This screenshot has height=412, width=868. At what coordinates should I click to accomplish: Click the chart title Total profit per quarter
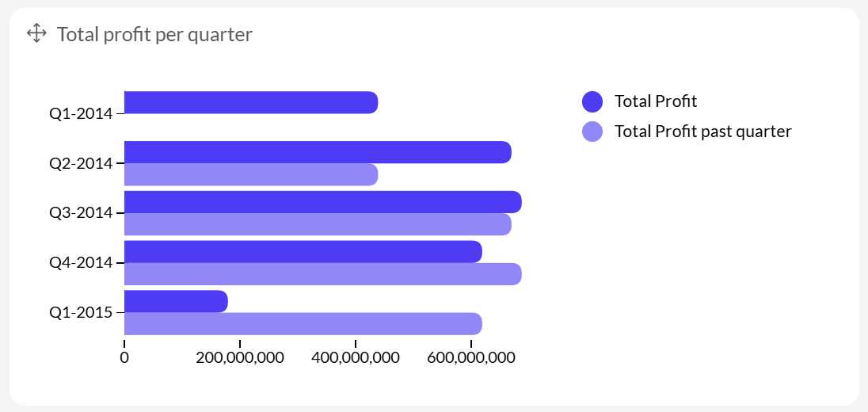tap(154, 34)
